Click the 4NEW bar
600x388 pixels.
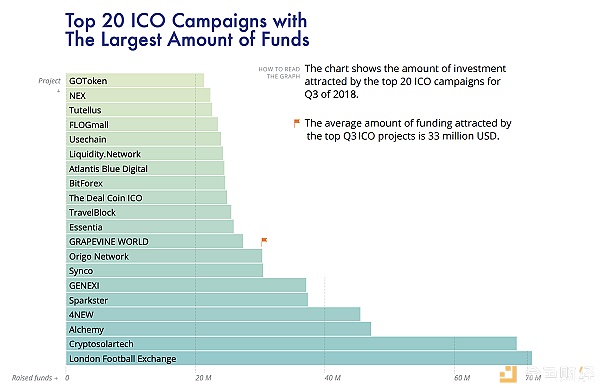click(x=213, y=315)
